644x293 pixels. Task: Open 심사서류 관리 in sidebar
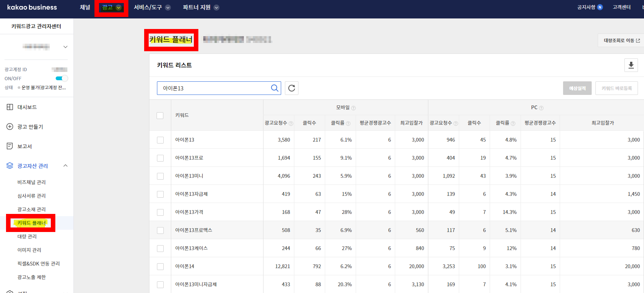(x=32, y=196)
